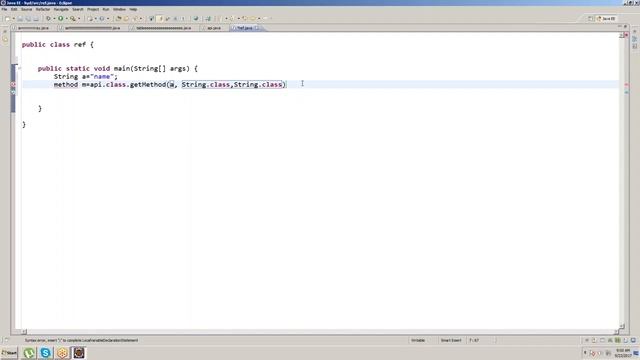640x360 pixels.
Task: Open the Search menu
Action: coord(78,9)
